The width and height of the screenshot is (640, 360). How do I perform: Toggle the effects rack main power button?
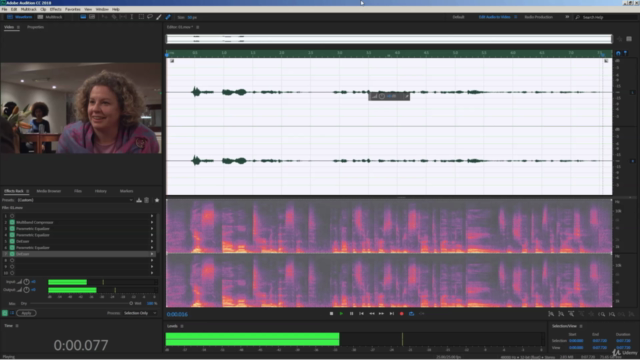[x=5, y=313]
